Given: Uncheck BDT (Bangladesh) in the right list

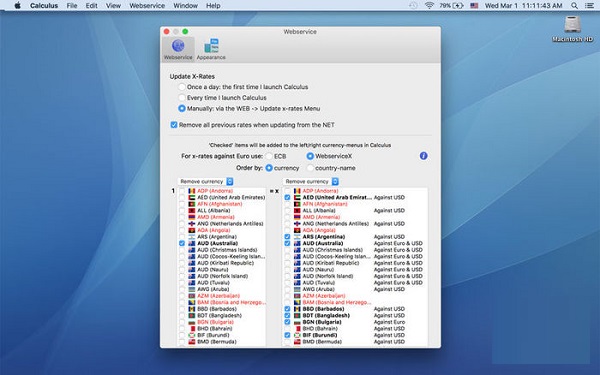Looking at the screenshot, I should tap(287, 315).
